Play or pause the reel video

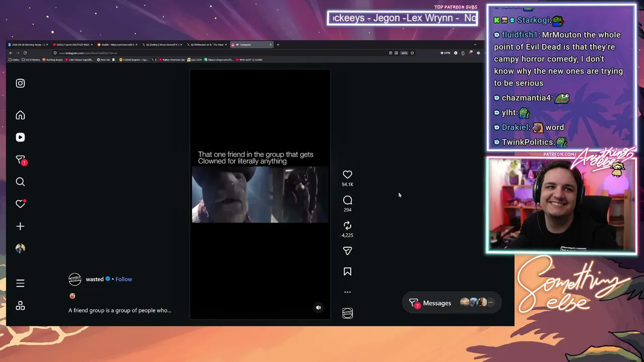(x=260, y=194)
